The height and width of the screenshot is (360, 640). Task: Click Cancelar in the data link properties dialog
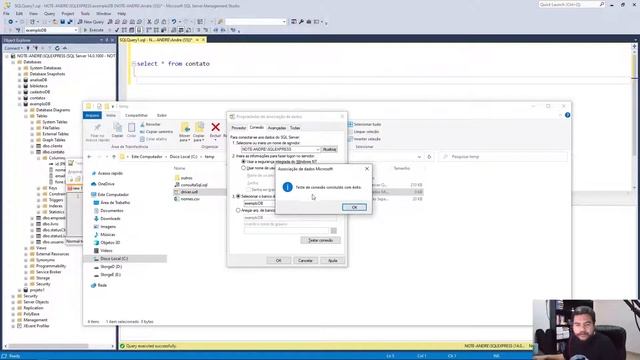tap(305, 260)
